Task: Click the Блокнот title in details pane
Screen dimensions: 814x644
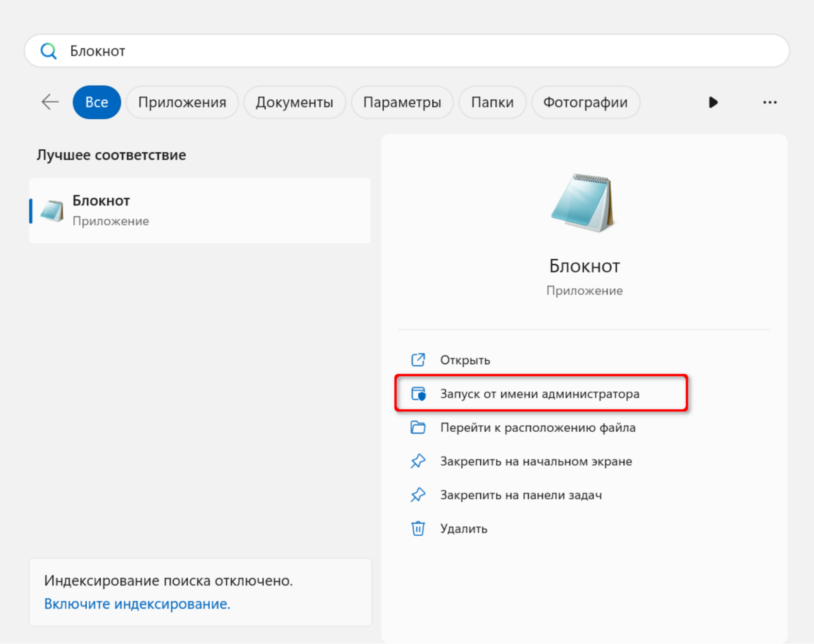Action: [584, 266]
